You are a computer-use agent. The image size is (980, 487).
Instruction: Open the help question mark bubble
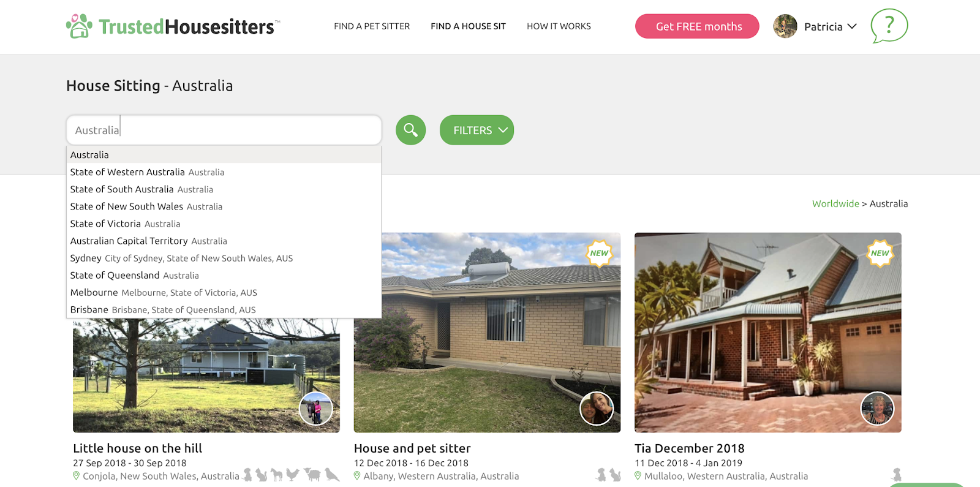pyautogui.click(x=889, y=26)
